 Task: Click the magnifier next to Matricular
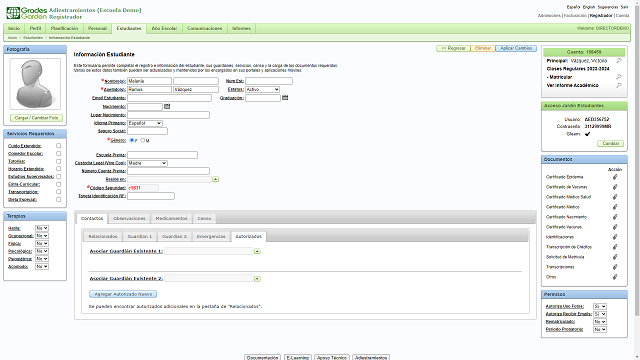point(619,77)
